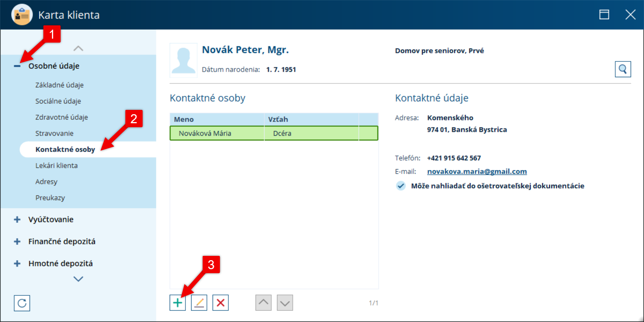
Task: Move contact down with the down arrow button
Action: point(285,303)
